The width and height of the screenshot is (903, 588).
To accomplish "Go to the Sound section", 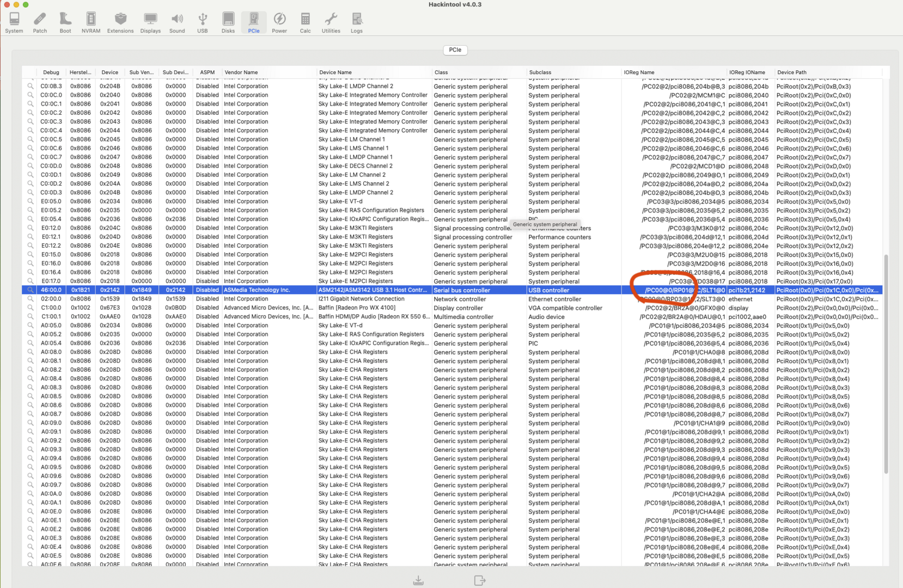I will click(x=177, y=23).
